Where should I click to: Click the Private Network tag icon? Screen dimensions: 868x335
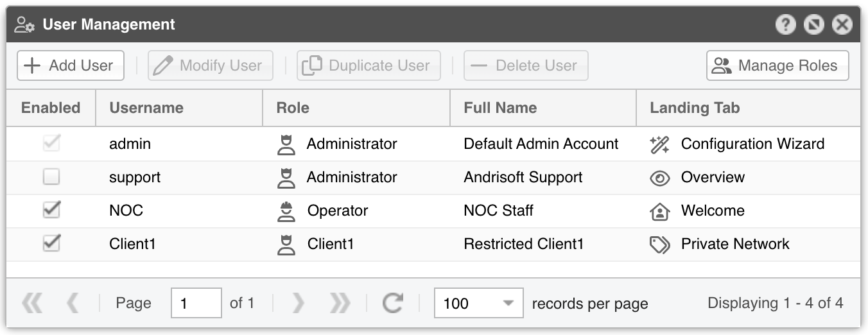(659, 245)
